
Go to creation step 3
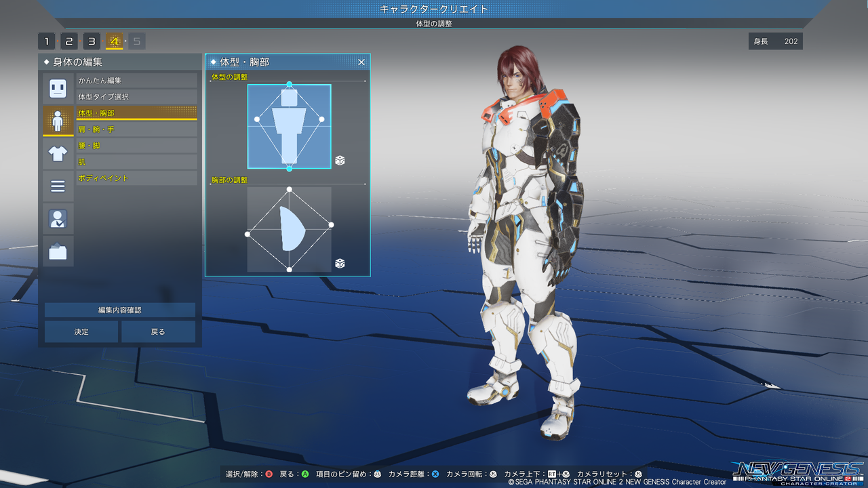tap(92, 41)
